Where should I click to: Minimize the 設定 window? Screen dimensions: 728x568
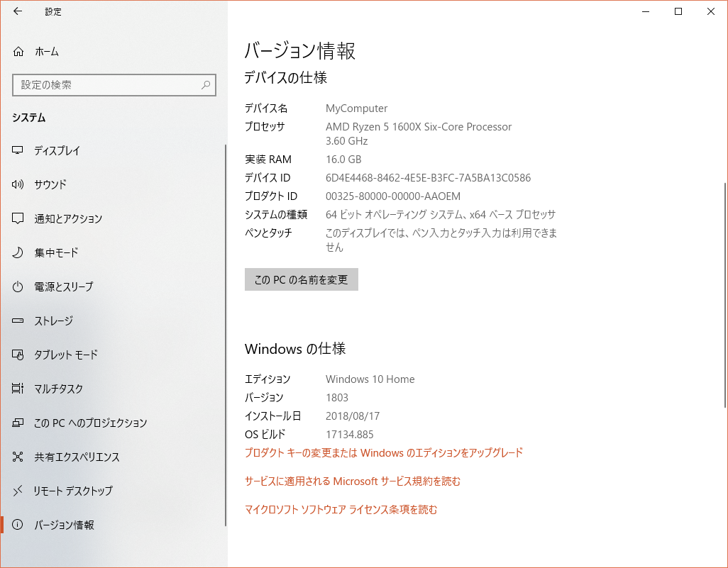[646, 11]
